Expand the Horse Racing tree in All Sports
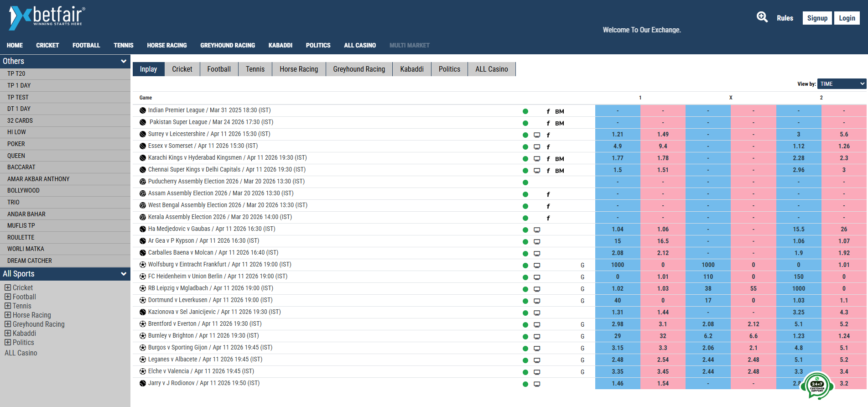Viewport: 868px width, 407px height. [x=8, y=315]
